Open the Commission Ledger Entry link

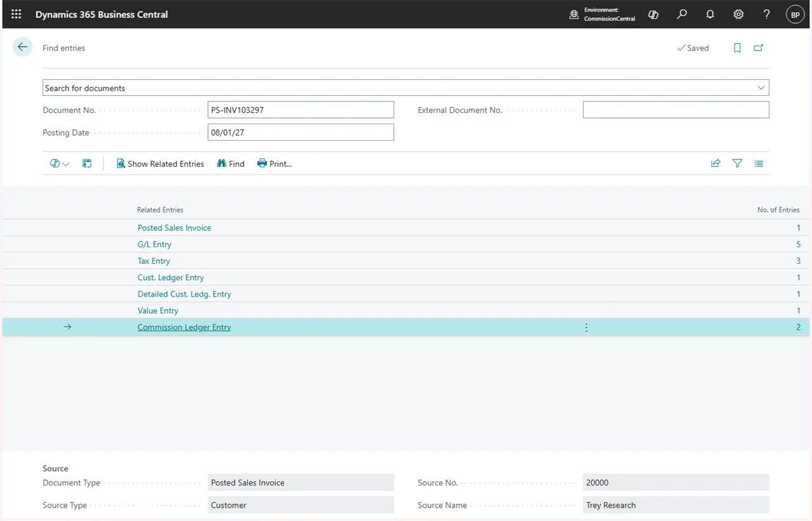click(184, 327)
